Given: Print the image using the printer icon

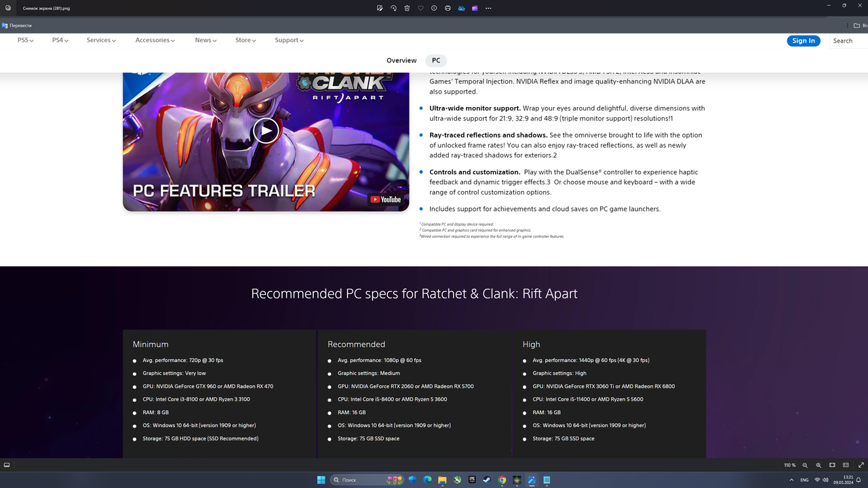Looking at the screenshot, I should 448,8.
